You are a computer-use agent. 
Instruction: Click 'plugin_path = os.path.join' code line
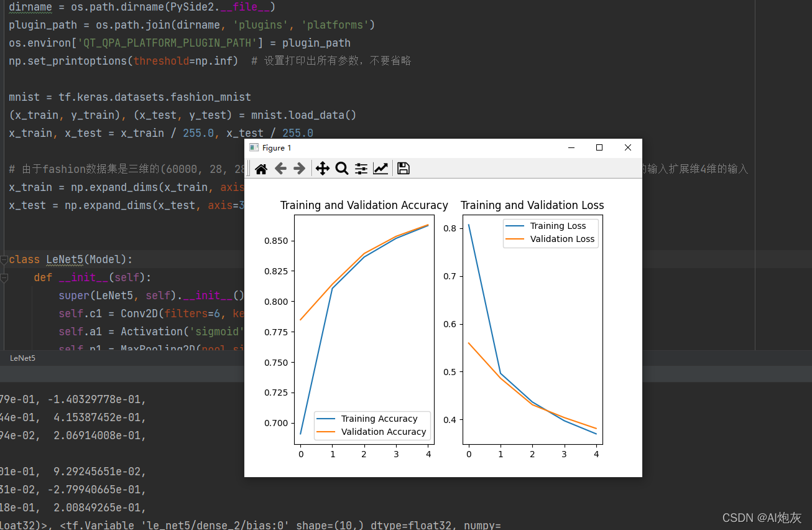[x=191, y=25]
